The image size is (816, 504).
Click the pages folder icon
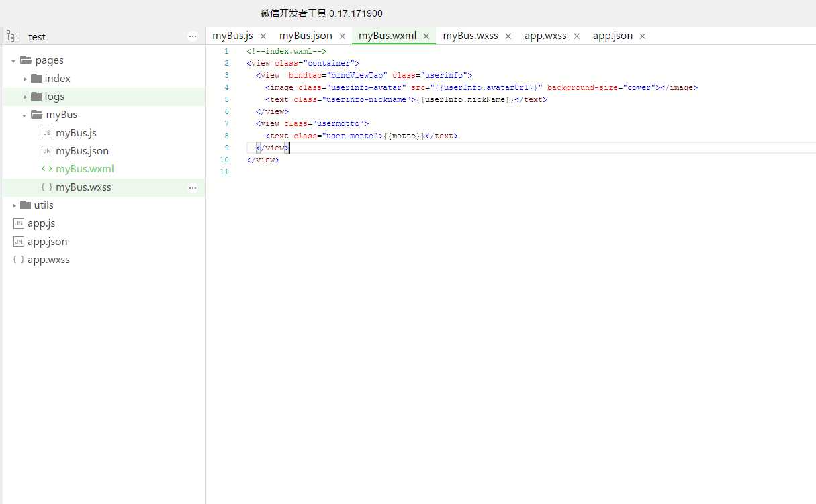tap(26, 60)
